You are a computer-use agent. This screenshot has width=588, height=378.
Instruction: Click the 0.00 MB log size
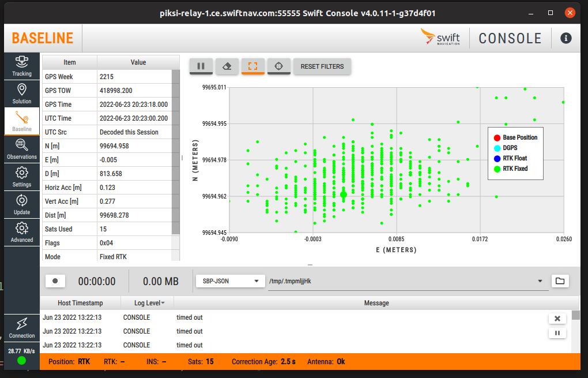(161, 281)
